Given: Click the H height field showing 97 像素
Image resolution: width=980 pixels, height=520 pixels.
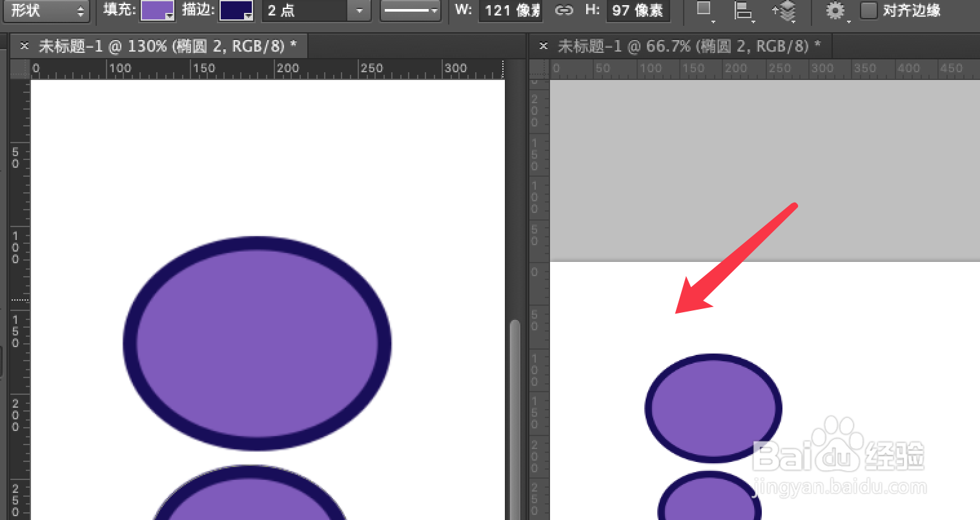Looking at the screenshot, I should (x=638, y=10).
